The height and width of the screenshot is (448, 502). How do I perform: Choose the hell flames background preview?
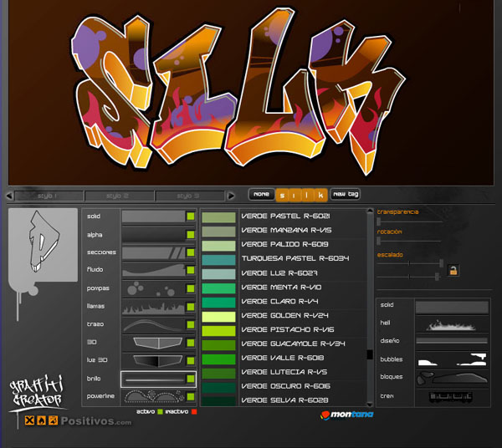pyautogui.click(x=452, y=325)
